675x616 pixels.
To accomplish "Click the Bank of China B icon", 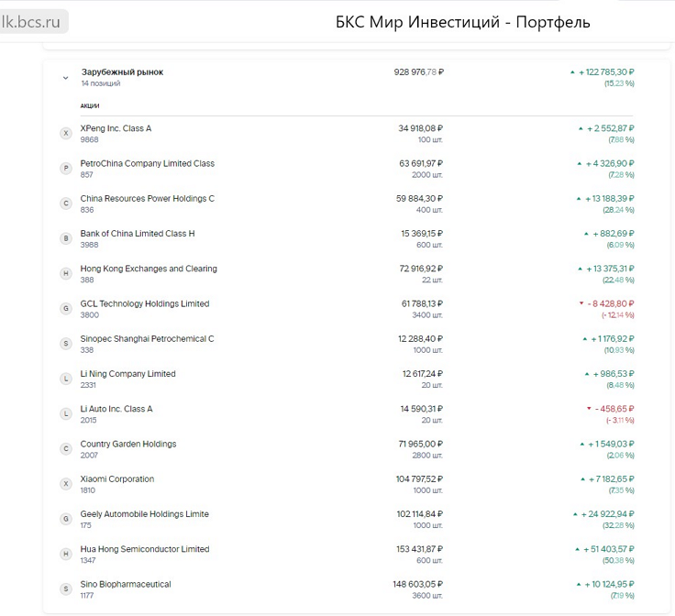I will pyautogui.click(x=65, y=238).
